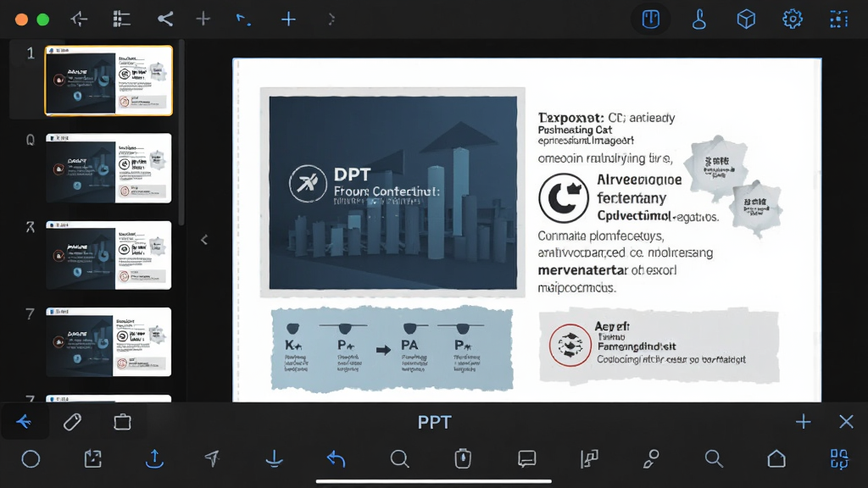The height and width of the screenshot is (488, 868).
Task: Click the blue undo arrow in the bottom toolbar
Action: point(336,458)
